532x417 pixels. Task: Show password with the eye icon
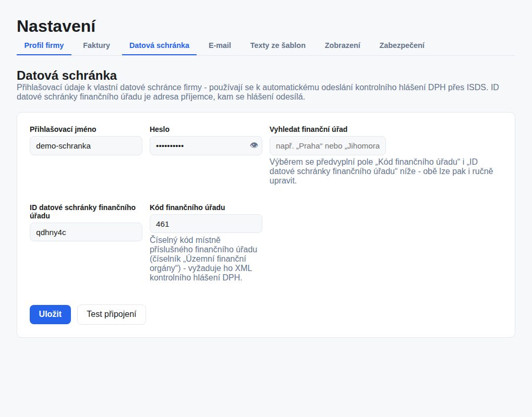click(254, 145)
